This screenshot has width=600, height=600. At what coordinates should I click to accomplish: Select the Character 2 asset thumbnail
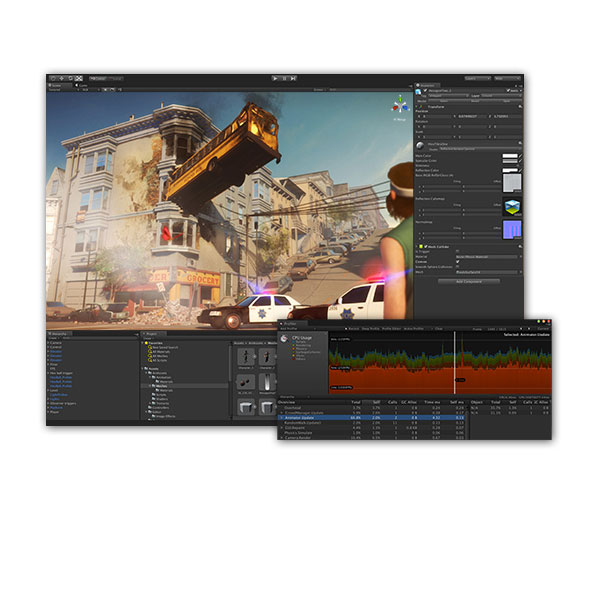tap(267, 357)
